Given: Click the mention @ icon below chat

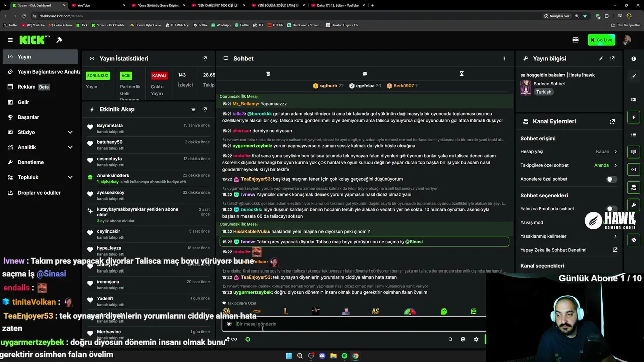Looking at the screenshot, I should click(x=463, y=339).
